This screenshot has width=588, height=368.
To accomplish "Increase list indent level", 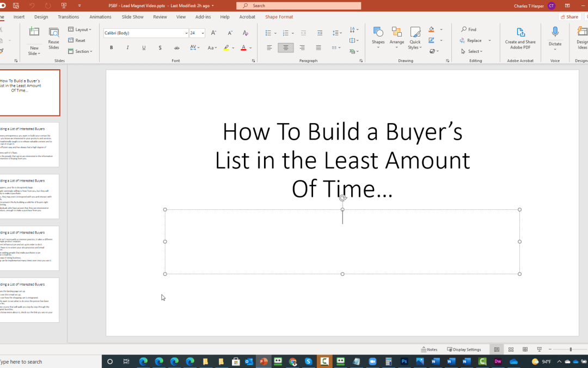I will 320,33.
